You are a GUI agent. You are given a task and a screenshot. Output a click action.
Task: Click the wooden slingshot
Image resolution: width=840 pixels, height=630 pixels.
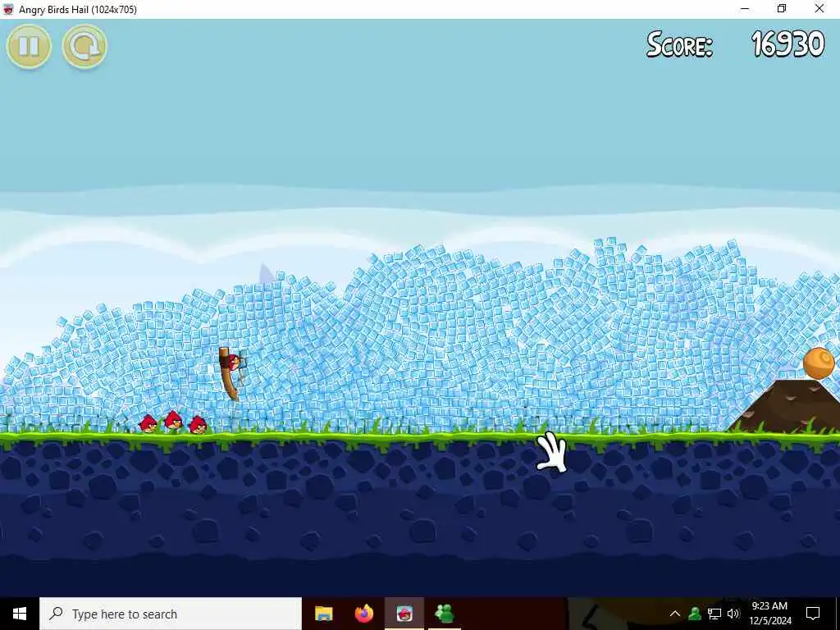(228, 373)
